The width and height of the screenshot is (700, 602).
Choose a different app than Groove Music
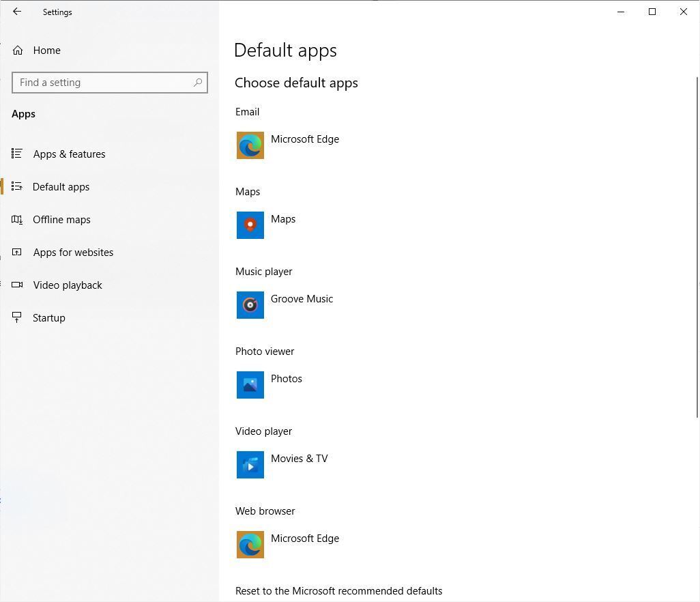point(302,299)
